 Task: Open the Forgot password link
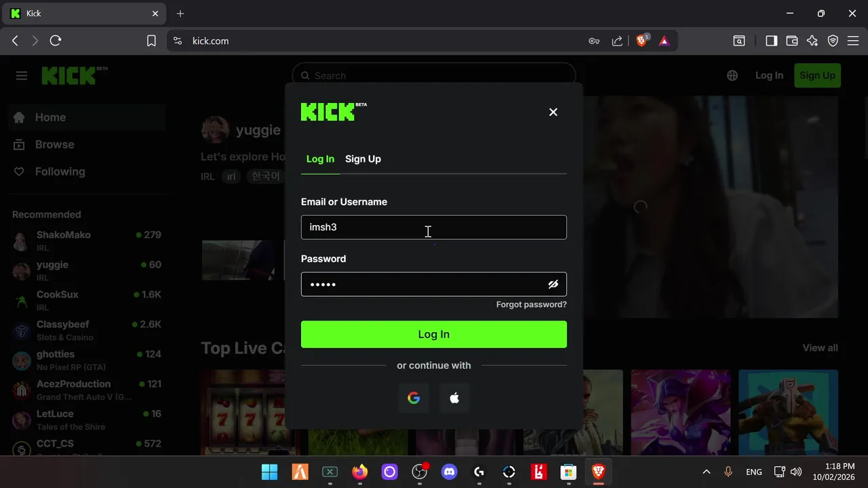532,304
